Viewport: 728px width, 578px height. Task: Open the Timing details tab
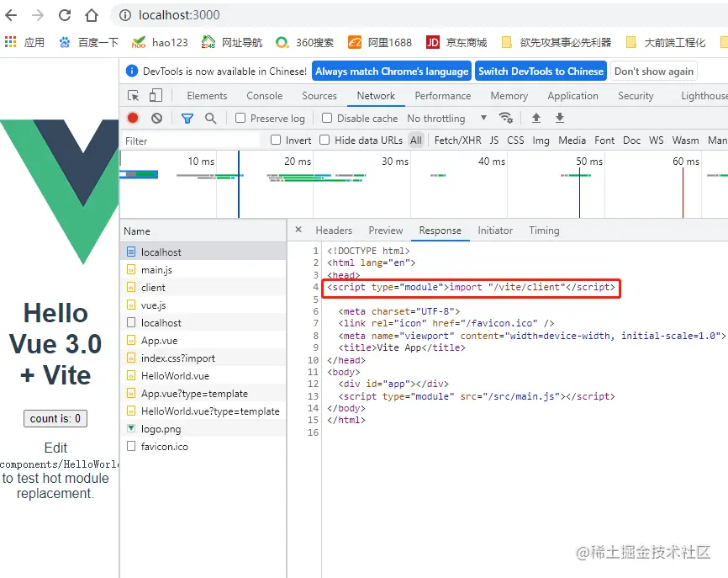tap(544, 231)
